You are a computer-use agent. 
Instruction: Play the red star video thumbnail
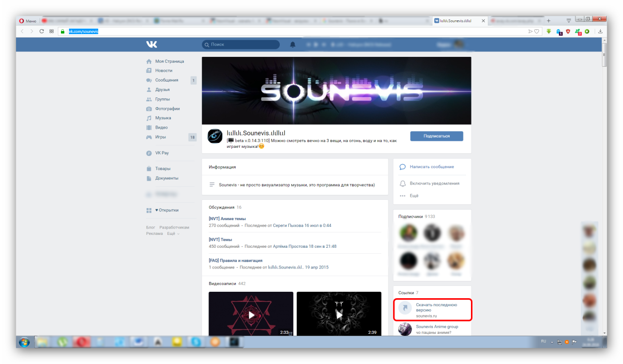(251, 314)
